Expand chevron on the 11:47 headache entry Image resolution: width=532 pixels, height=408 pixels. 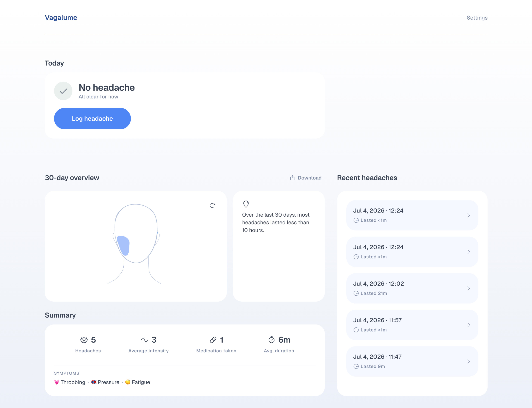(x=469, y=361)
